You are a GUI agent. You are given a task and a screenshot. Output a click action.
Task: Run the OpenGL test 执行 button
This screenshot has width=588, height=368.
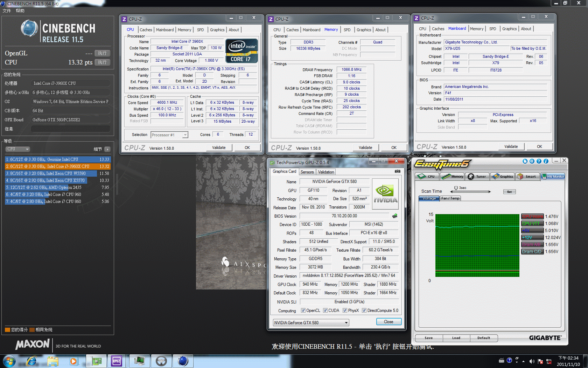[102, 53]
